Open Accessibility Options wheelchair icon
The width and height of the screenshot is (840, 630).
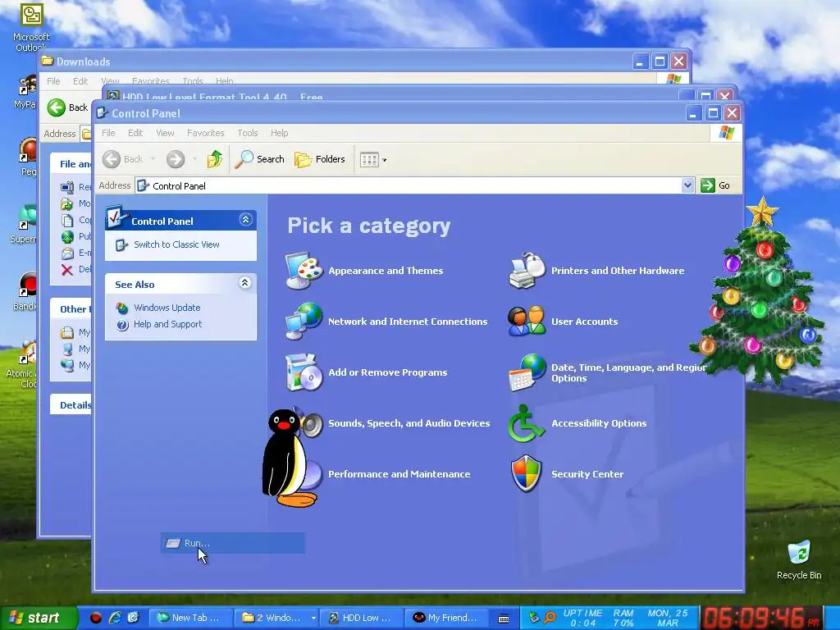click(527, 423)
